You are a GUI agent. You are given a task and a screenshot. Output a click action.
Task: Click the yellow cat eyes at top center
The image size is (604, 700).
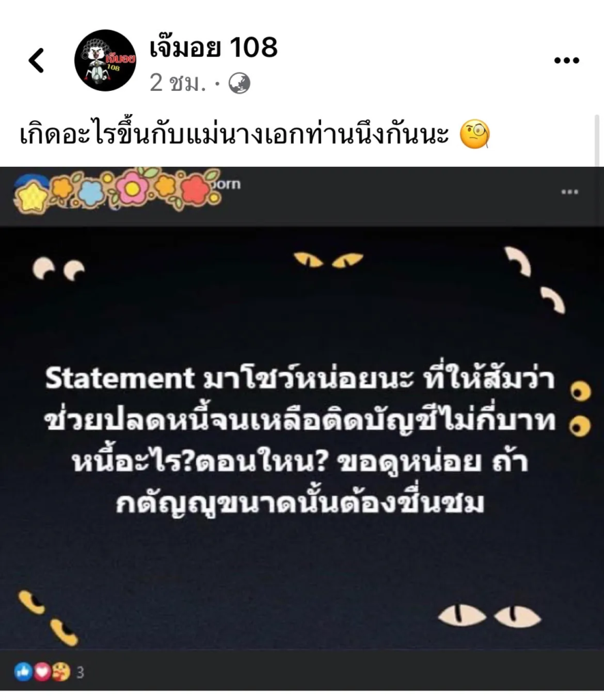[329, 260]
